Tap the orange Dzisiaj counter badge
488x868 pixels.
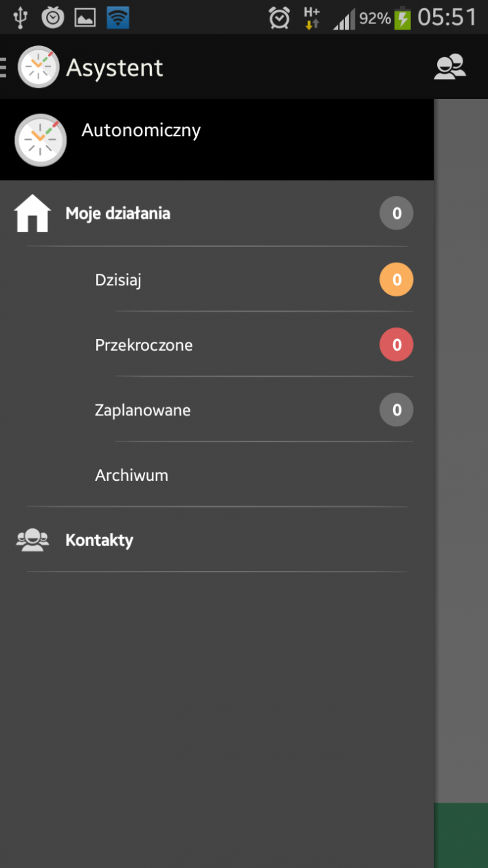397,280
